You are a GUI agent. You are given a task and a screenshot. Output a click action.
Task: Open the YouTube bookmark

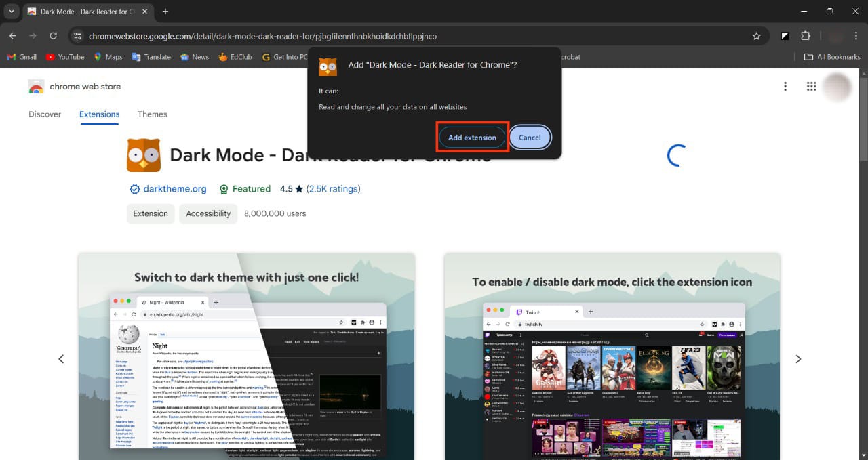click(x=65, y=57)
